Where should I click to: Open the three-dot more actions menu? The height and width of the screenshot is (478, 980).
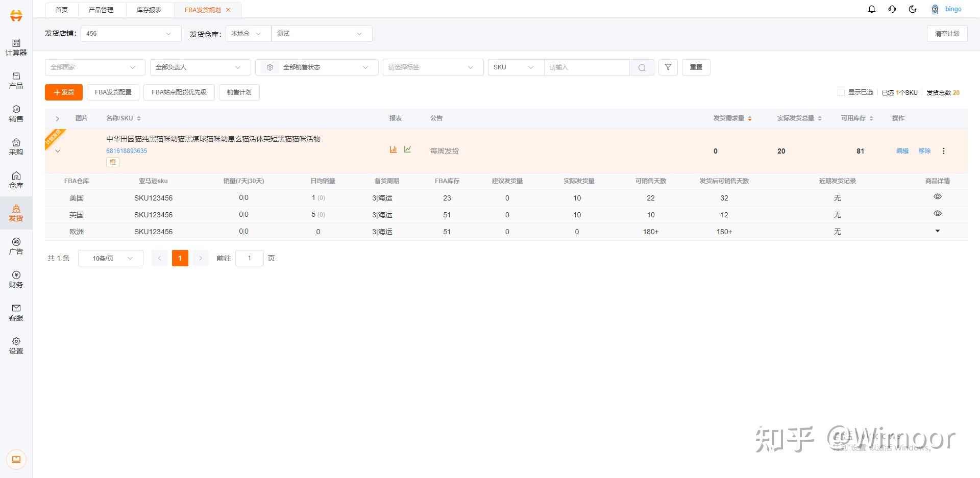(944, 151)
